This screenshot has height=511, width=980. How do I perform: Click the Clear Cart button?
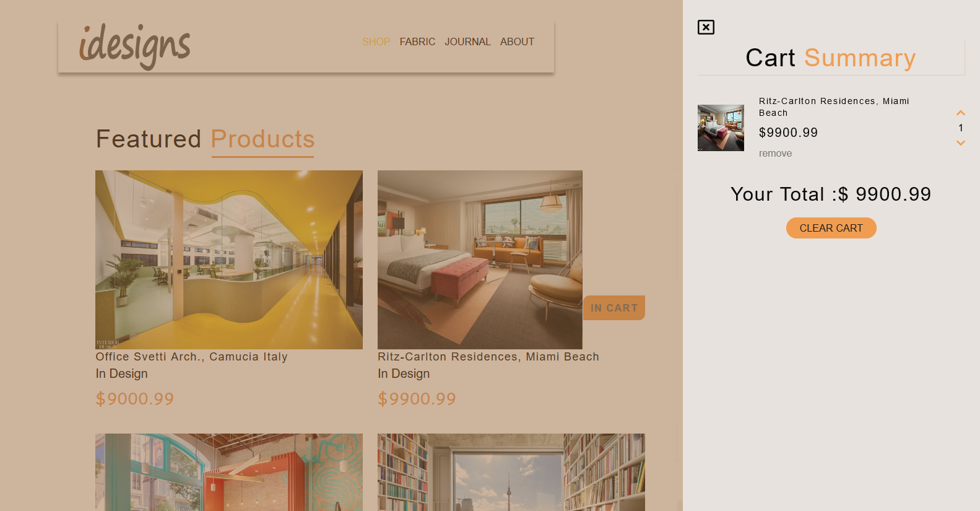(x=831, y=228)
